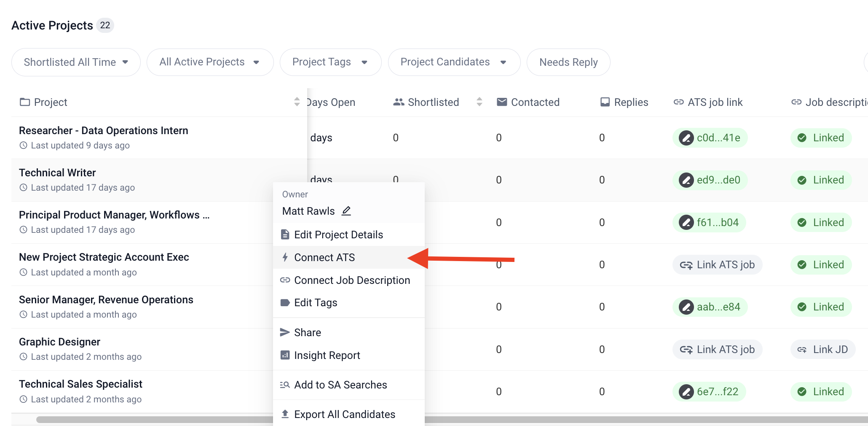Click the edit icon on the aab...e84 ATS link
Viewport: 868px width, 426px height.
pos(686,307)
